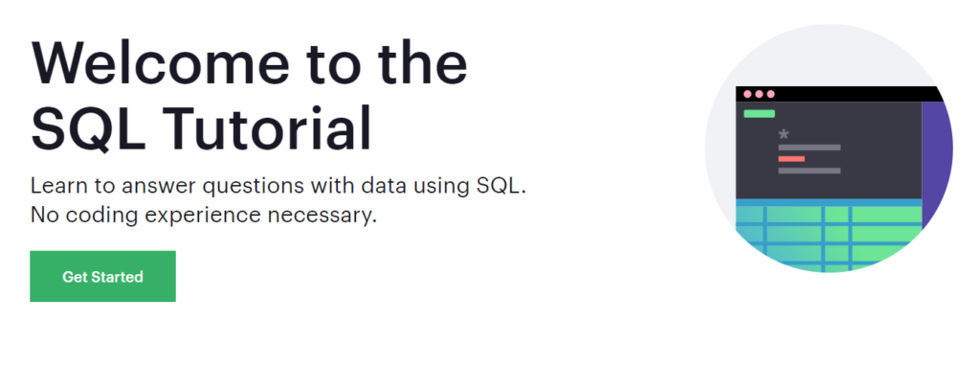
Task: Click 'No coding experience necessary.' text
Action: pyautogui.click(x=204, y=216)
